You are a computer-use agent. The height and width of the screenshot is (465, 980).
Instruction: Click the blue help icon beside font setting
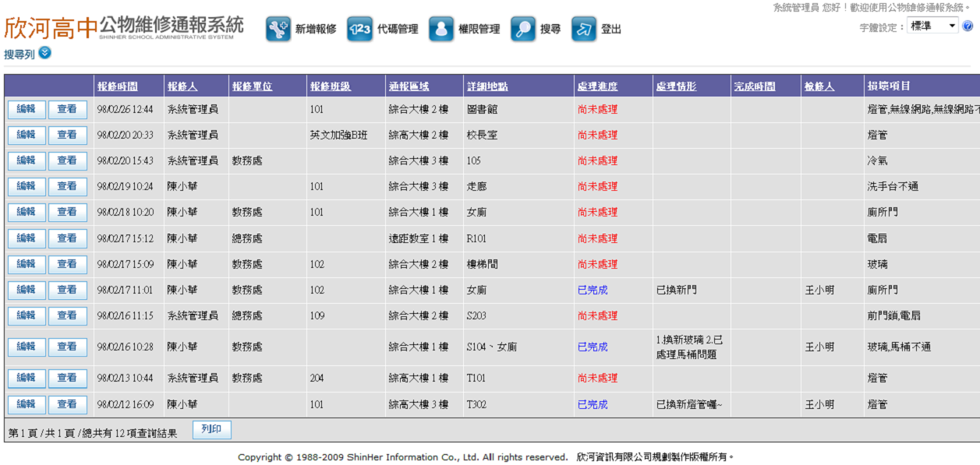tap(968, 26)
